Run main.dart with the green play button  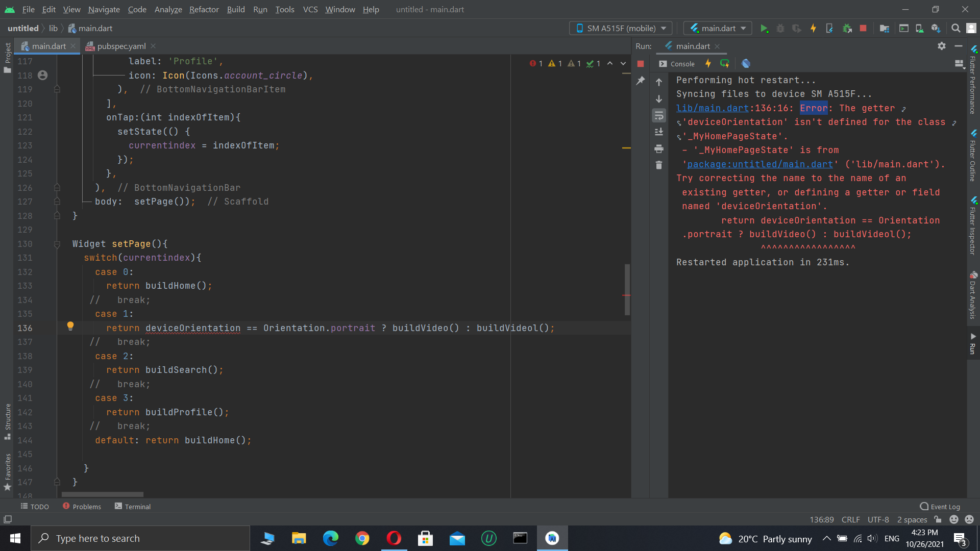tap(764, 29)
